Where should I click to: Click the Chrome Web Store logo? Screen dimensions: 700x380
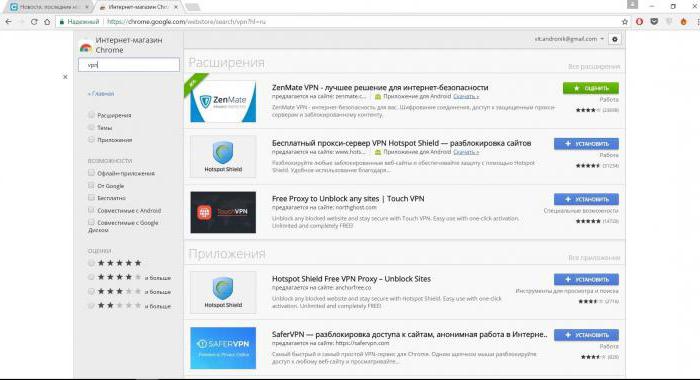[85, 46]
